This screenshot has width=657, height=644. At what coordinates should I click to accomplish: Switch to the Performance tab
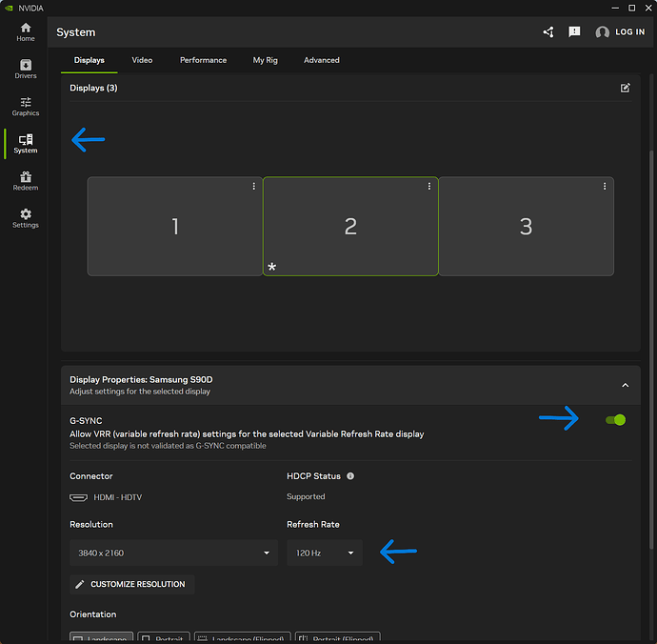coord(203,60)
